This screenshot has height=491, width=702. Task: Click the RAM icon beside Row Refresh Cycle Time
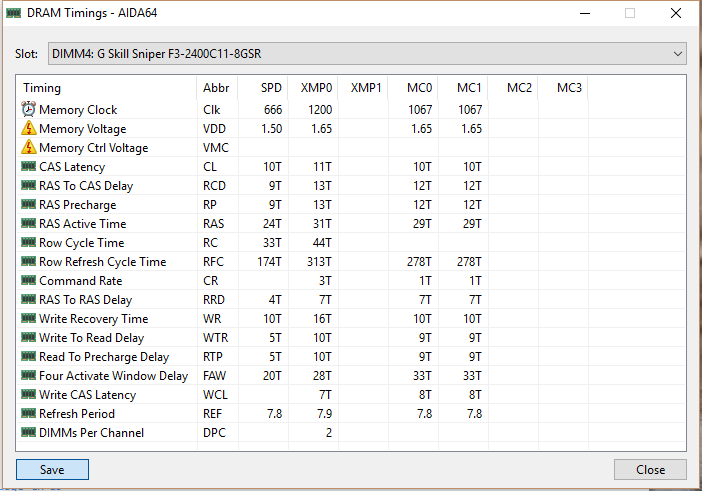(x=29, y=261)
